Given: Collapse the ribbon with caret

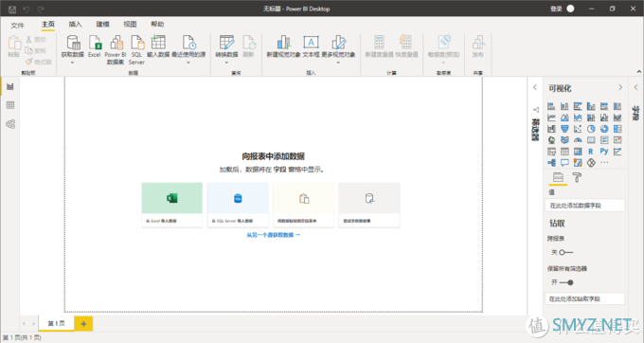Looking at the screenshot, I should (x=639, y=72).
